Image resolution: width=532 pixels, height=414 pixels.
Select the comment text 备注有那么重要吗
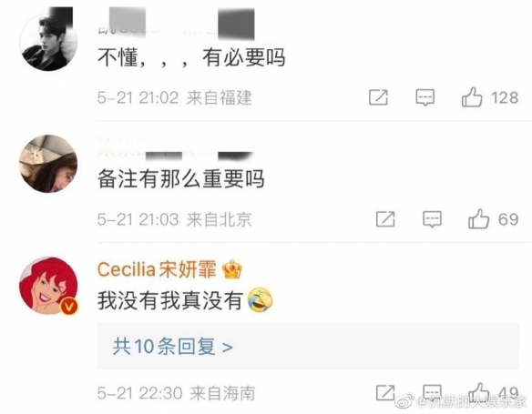click(181, 179)
